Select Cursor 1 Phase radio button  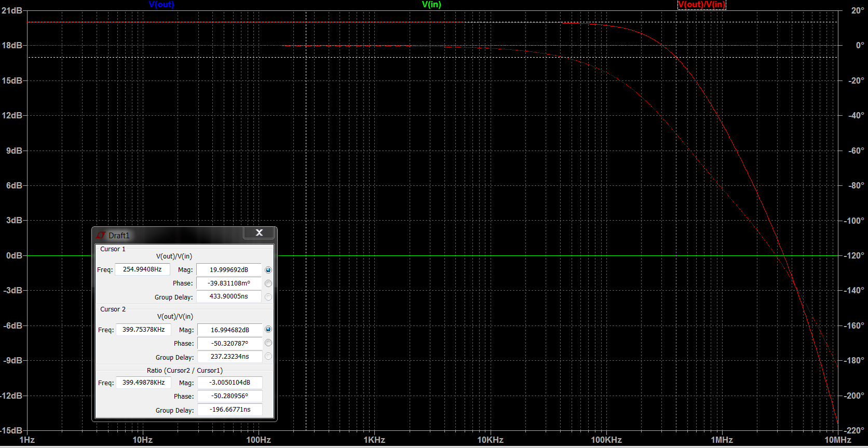[x=268, y=283]
